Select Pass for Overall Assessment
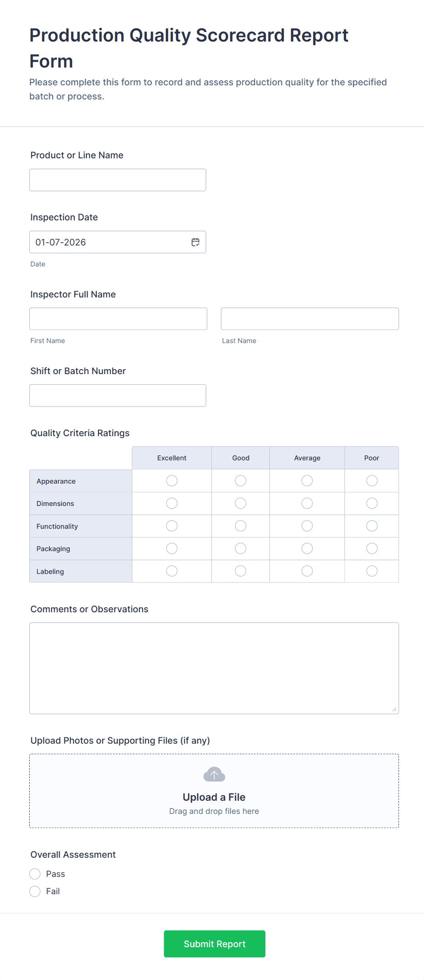 tap(35, 874)
